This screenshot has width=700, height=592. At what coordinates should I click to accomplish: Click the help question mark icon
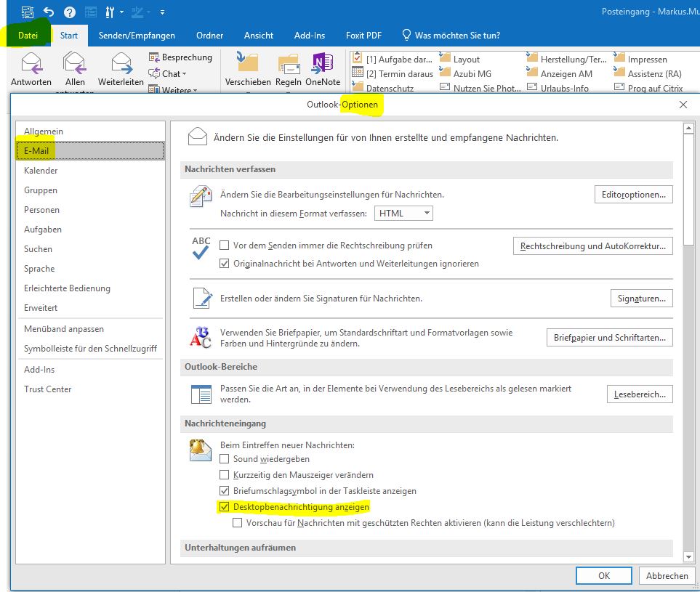click(69, 12)
